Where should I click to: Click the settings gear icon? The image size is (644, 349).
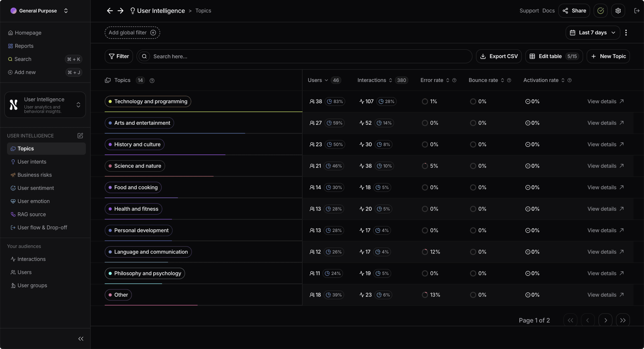click(618, 11)
